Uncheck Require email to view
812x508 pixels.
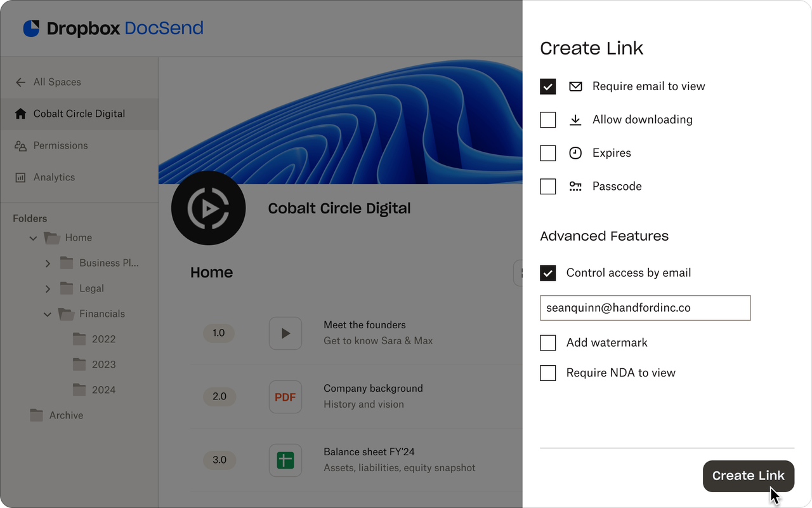pyautogui.click(x=547, y=86)
